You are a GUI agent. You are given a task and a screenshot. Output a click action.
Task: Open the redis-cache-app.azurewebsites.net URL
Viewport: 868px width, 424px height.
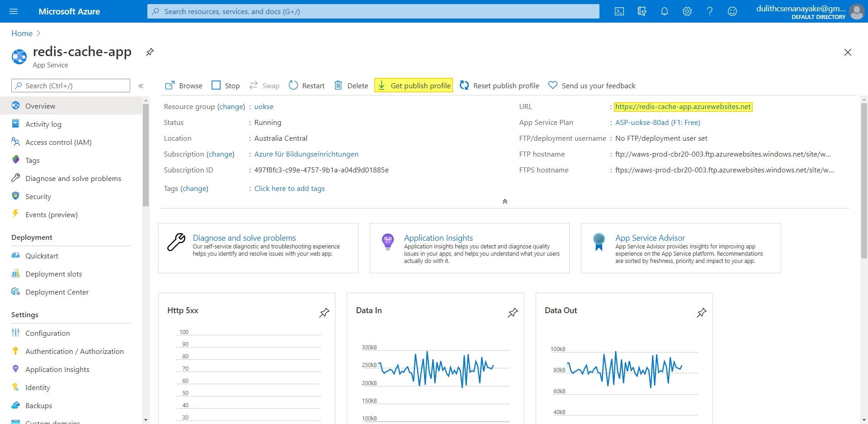click(683, 107)
